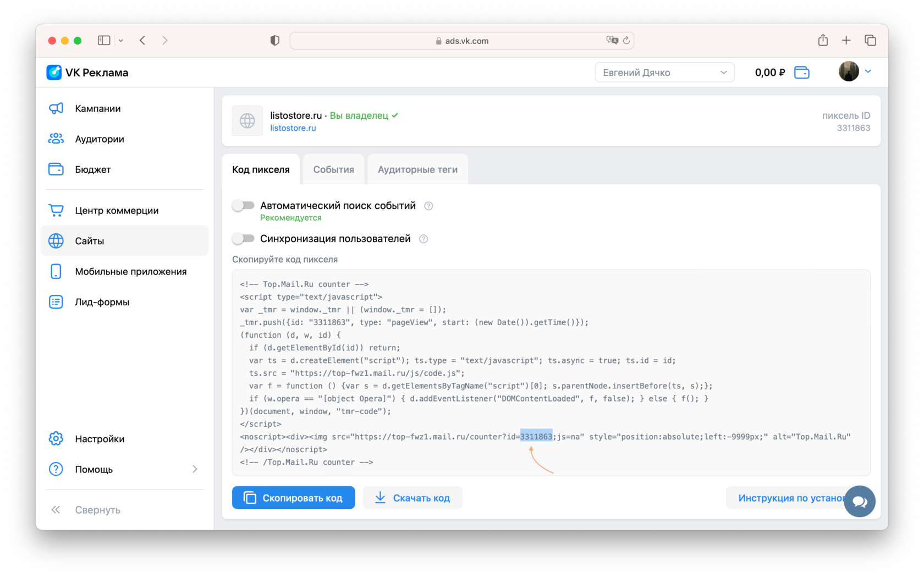
Task: Click the highlighted 3311863 in the code
Action: 536,436
